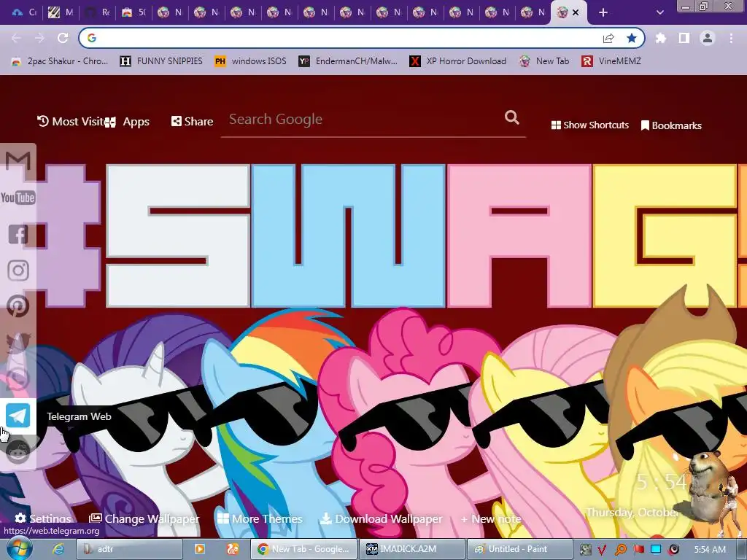Open Chrome profile avatar icon
The height and width of the screenshot is (560, 747).
tap(708, 38)
